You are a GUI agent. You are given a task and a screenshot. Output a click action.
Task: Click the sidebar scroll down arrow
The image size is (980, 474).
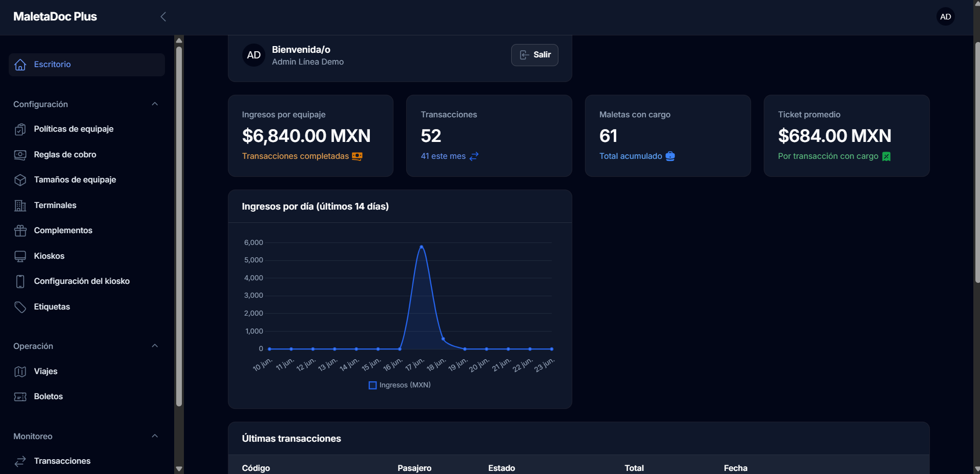pos(179,468)
